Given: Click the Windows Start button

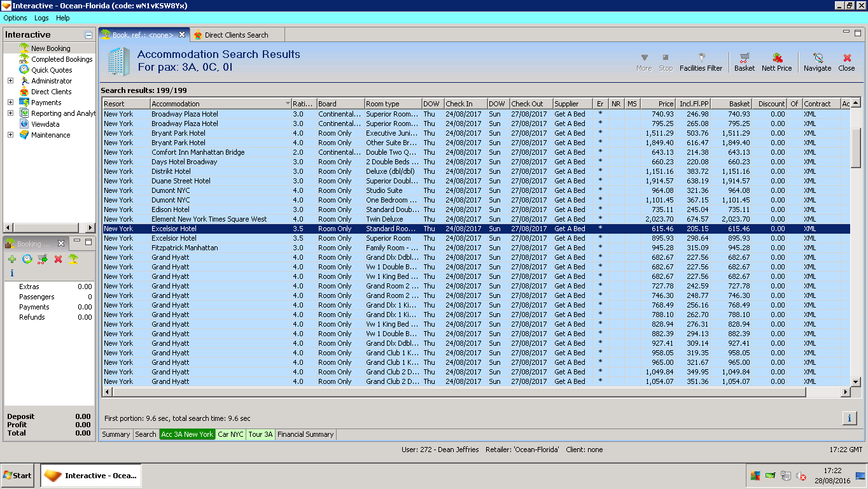Looking at the screenshot, I should tap(18, 476).
